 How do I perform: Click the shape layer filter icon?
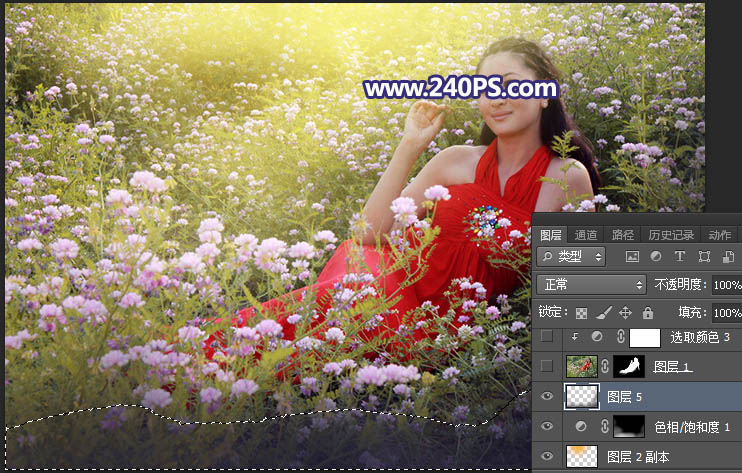click(703, 257)
